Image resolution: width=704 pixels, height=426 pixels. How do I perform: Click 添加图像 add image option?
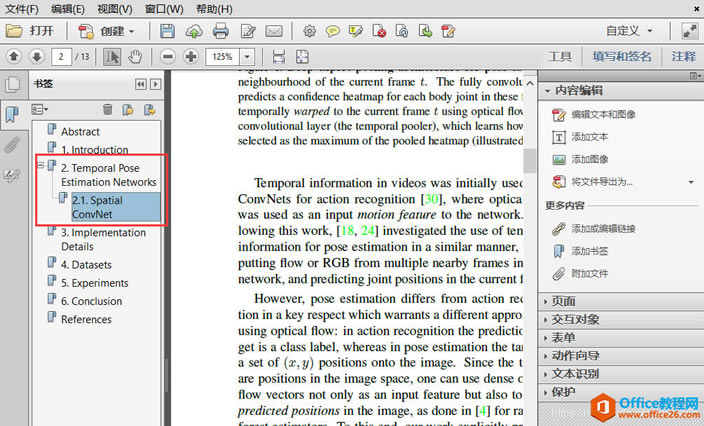tap(590, 159)
